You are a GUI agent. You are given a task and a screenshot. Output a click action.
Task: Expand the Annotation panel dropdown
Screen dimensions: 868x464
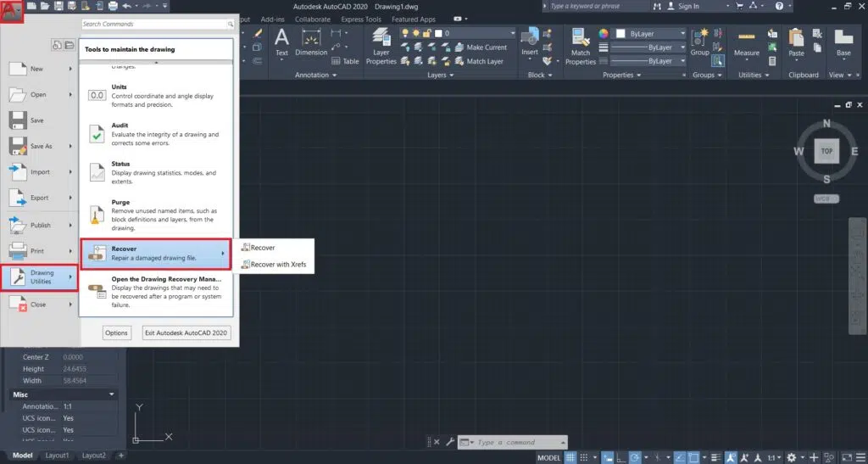314,75
